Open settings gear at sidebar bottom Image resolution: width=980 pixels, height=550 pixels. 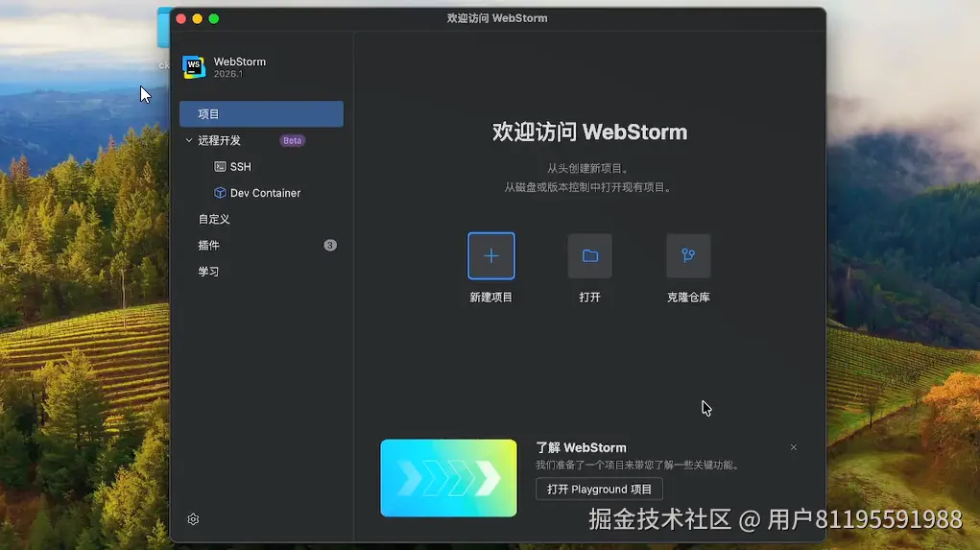click(193, 519)
